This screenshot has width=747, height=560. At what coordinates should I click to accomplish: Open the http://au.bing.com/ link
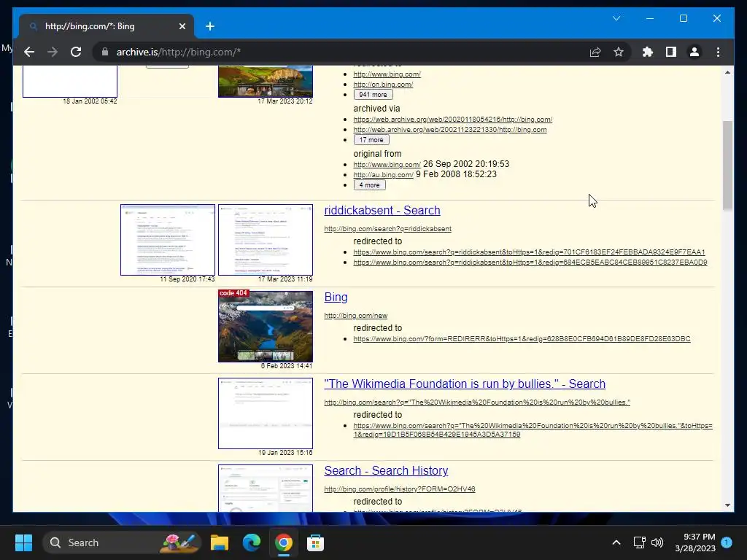tap(383, 175)
